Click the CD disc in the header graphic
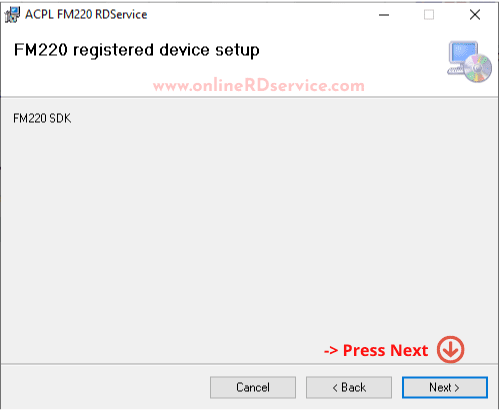Viewport: 499px width, 411px height. (478, 68)
